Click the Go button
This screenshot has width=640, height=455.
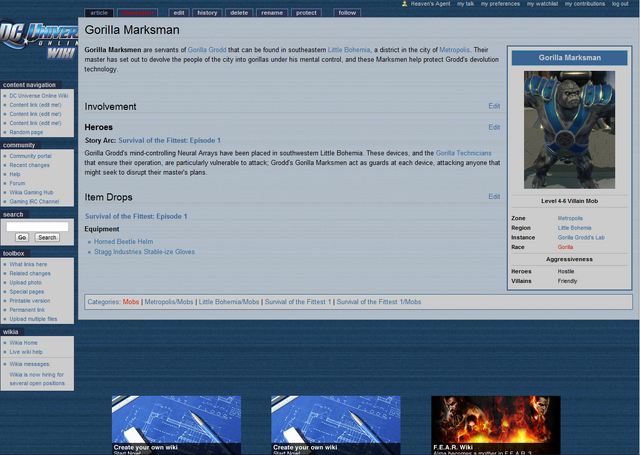point(22,237)
